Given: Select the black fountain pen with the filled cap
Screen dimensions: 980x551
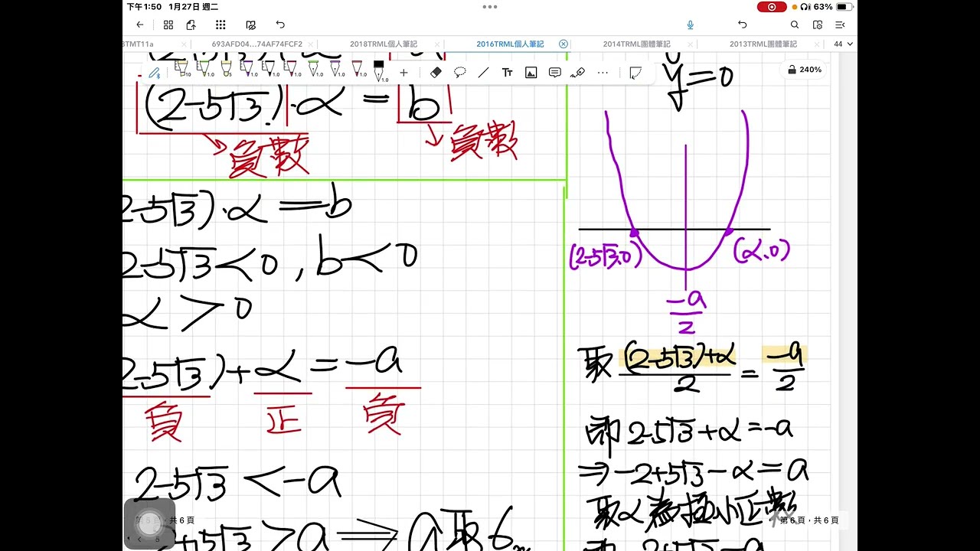Looking at the screenshot, I should [379, 70].
